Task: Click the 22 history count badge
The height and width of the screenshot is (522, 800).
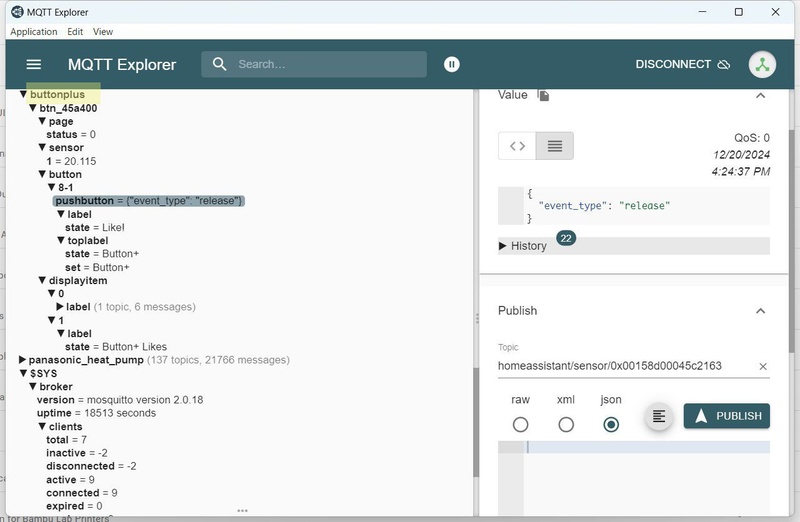Action: tap(566, 238)
